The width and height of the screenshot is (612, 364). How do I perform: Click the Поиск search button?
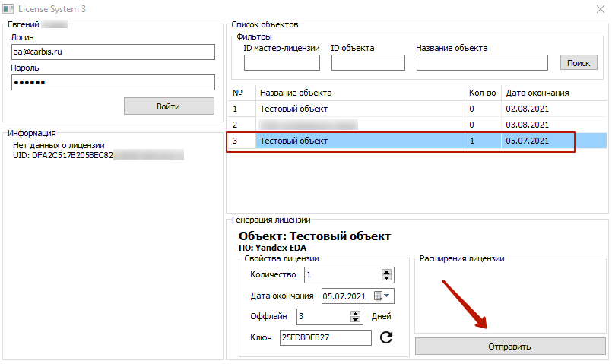[579, 63]
